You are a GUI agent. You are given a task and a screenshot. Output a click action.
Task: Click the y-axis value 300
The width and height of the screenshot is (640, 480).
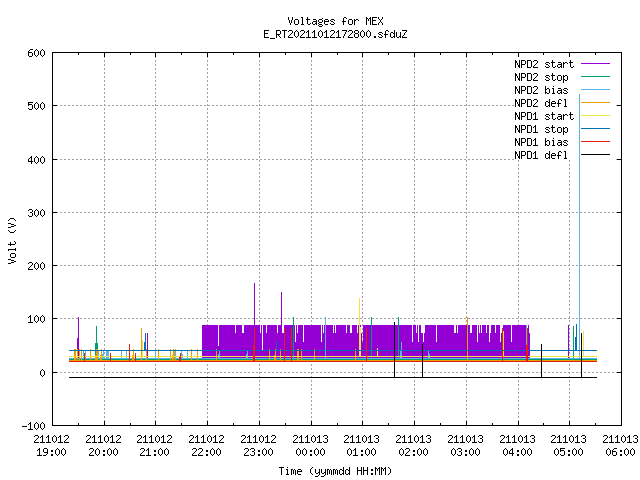36,213
